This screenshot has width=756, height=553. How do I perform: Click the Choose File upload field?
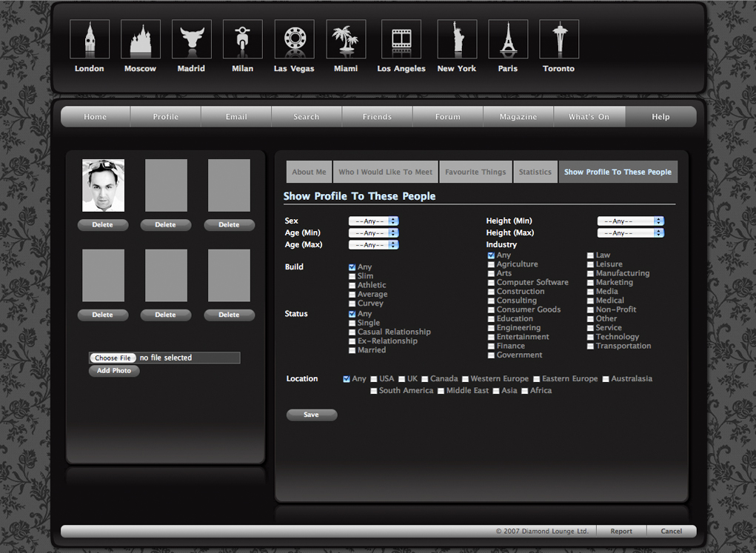point(113,358)
